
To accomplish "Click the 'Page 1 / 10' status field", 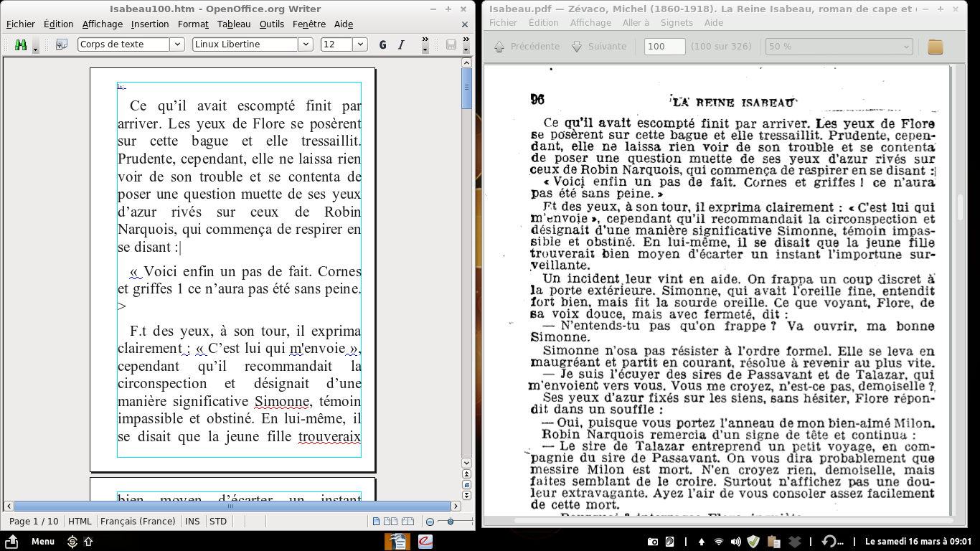I will [x=34, y=522].
